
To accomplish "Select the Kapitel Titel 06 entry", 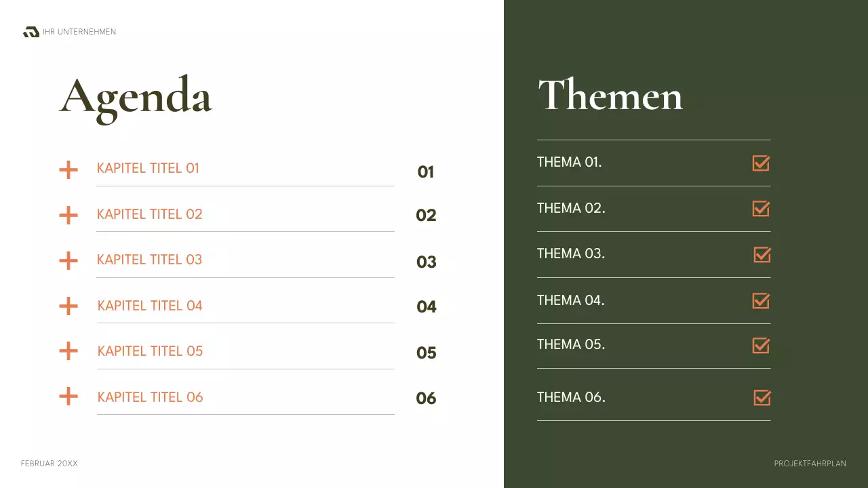I will [150, 397].
